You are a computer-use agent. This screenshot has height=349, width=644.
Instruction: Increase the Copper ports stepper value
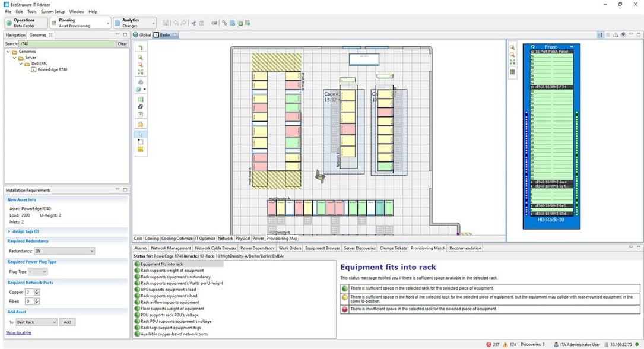[37, 290]
